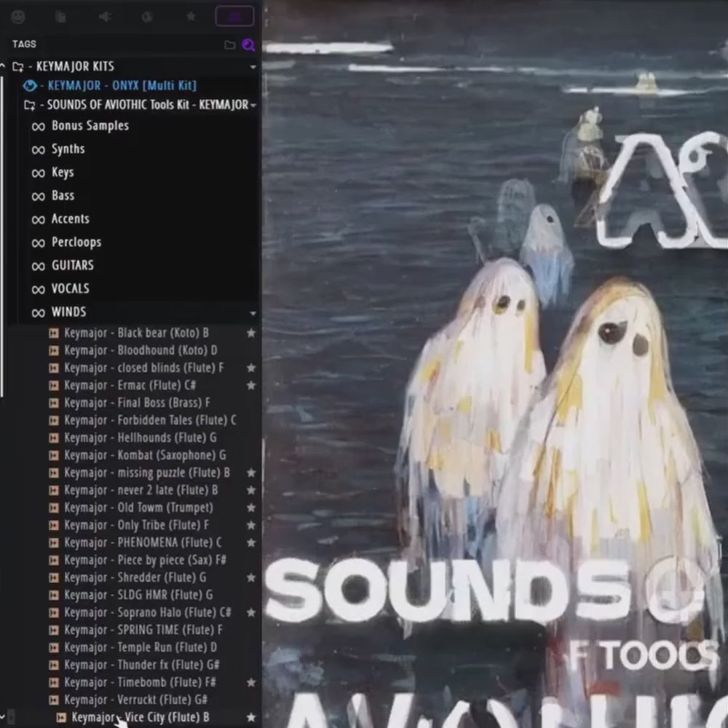This screenshot has height=728, width=728.
Task: Click the file icon beside Final Boss (Brass)
Action: 53,403
